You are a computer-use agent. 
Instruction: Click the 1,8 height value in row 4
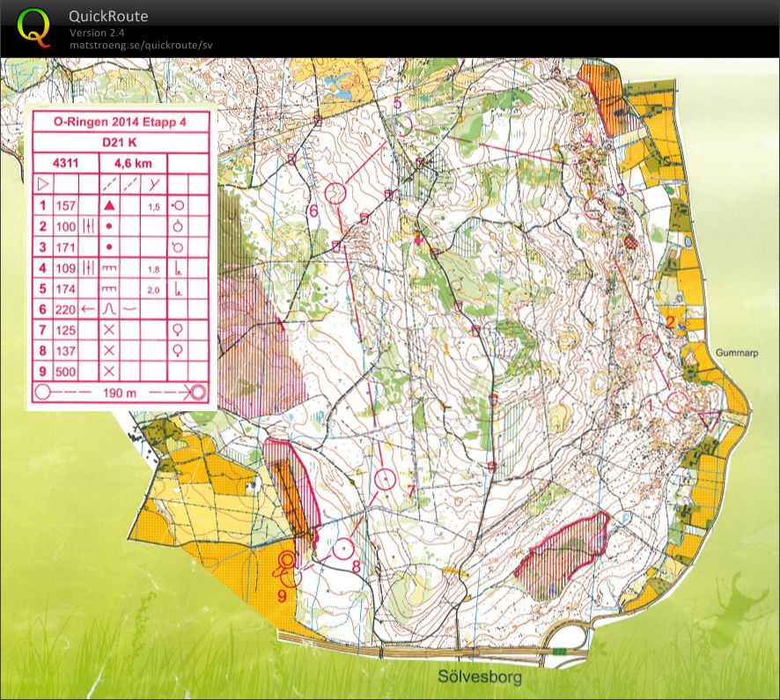tap(154, 269)
